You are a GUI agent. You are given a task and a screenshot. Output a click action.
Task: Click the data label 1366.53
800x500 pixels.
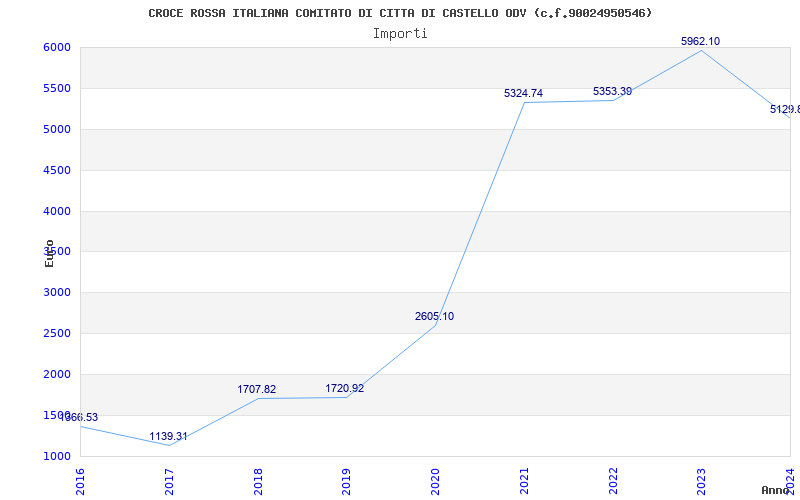(79, 417)
